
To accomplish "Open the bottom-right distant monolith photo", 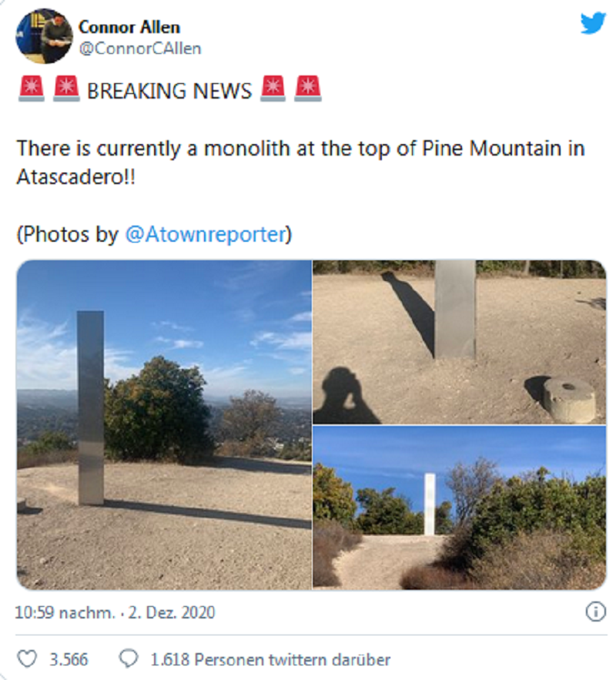I will coord(459,508).
